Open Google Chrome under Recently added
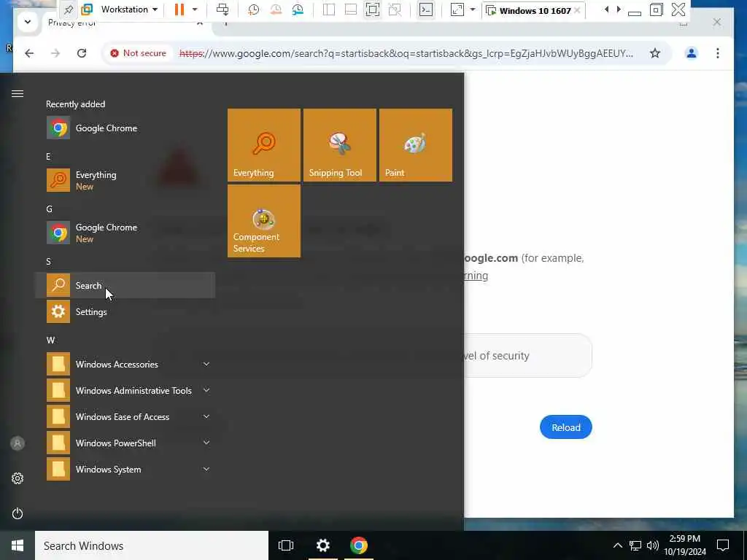This screenshot has width=747, height=560. [x=125, y=128]
